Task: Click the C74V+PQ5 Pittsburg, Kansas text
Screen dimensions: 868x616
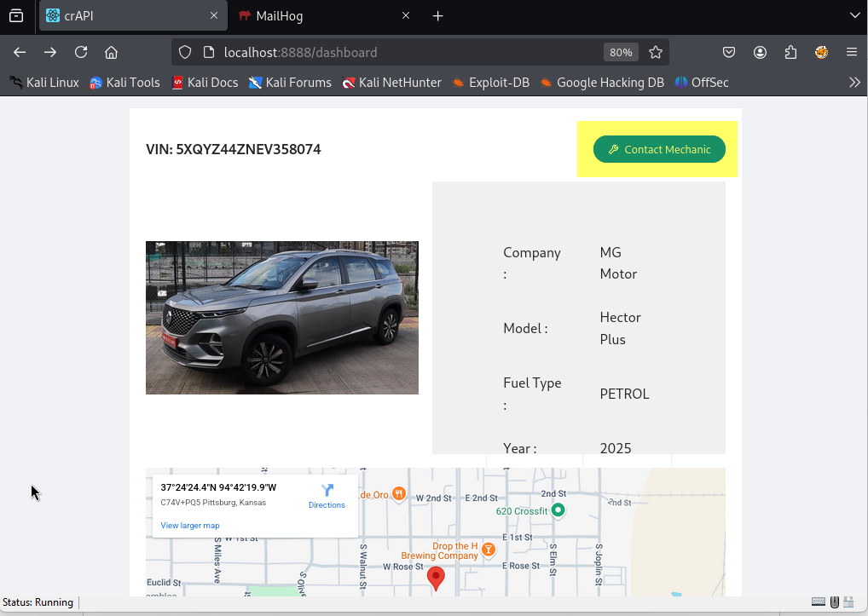Action: 213,503
